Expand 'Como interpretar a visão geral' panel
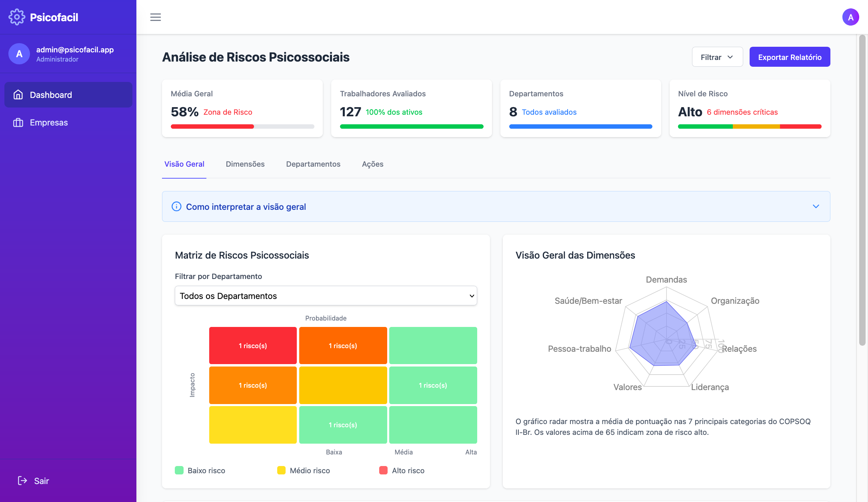 816,206
